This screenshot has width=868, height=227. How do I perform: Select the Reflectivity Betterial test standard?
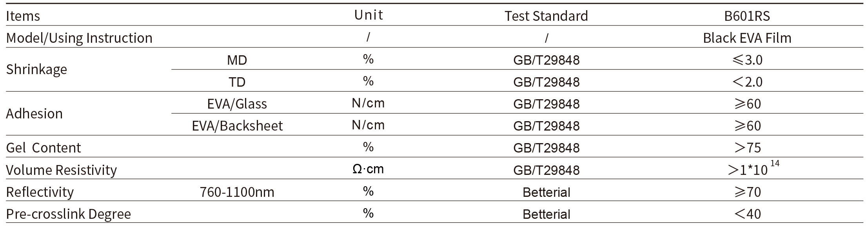pos(546,192)
